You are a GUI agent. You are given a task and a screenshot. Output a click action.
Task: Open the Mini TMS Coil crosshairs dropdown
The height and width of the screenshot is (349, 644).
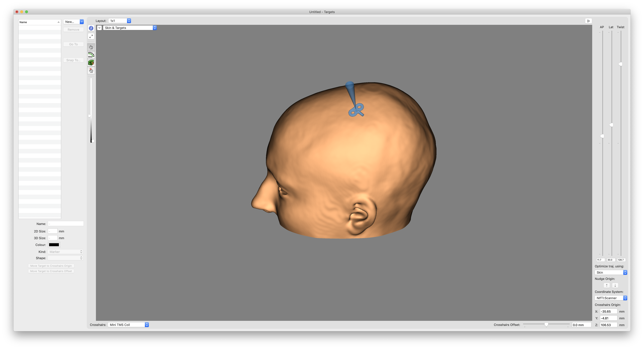pos(128,325)
